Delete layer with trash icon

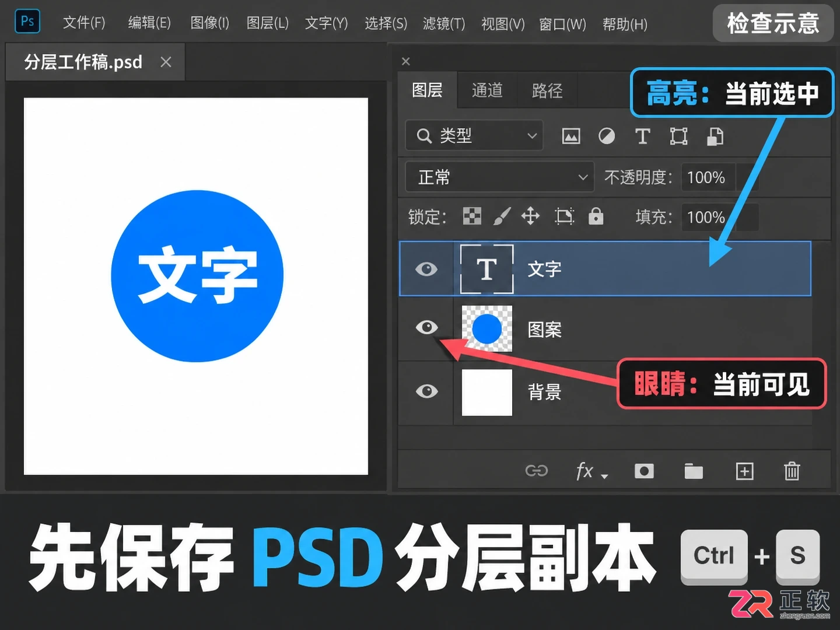point(792,470)
